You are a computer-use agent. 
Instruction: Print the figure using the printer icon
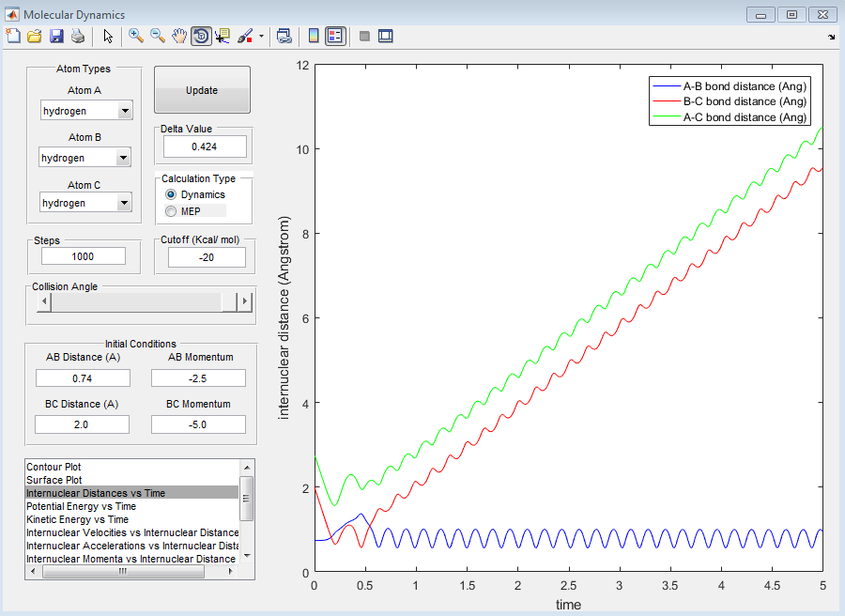click(x=78, y=37)
